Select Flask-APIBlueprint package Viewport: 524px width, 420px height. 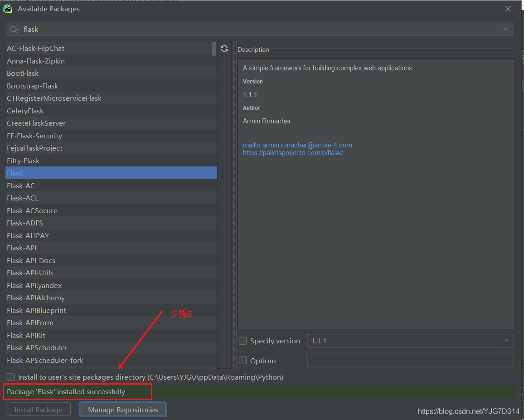tap(111, 310)
